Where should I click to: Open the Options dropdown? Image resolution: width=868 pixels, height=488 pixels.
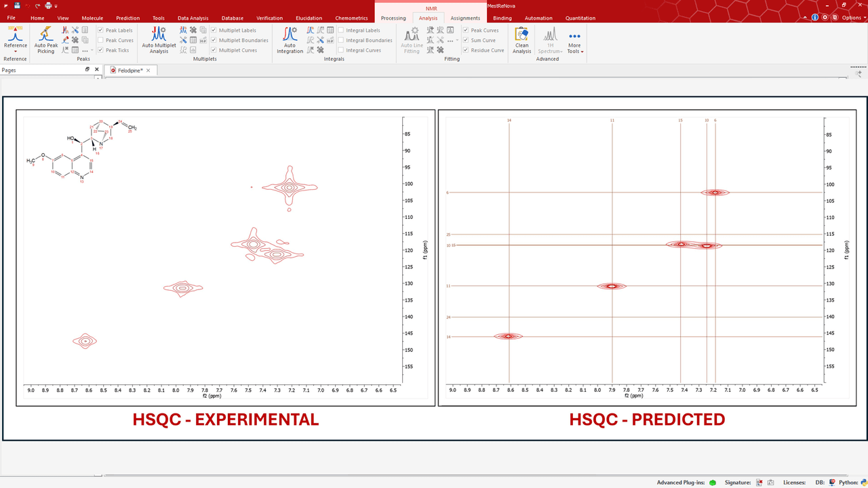point(852,18)
